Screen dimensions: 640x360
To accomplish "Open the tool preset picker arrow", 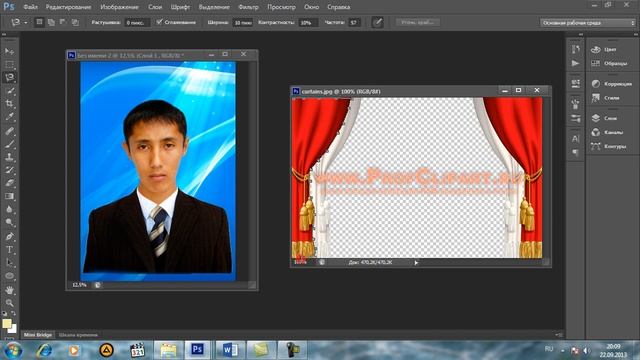I will pos(25,22).
